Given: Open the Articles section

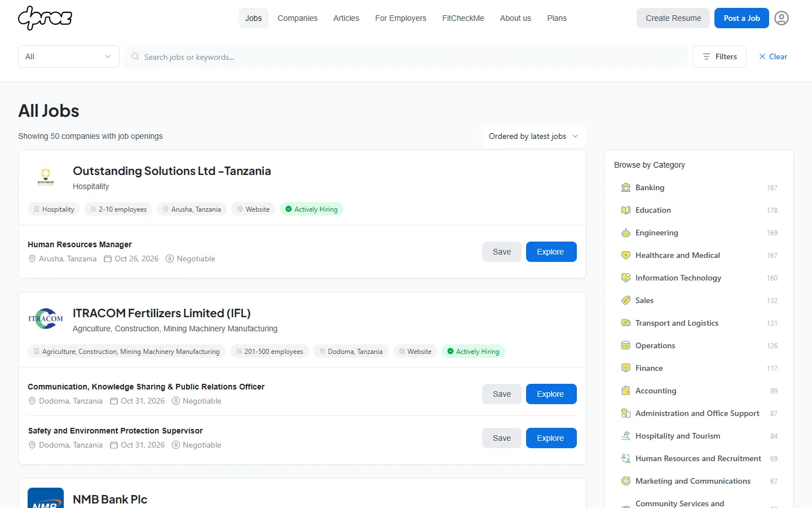Looking at the screenshot, I should click(346, 18).
